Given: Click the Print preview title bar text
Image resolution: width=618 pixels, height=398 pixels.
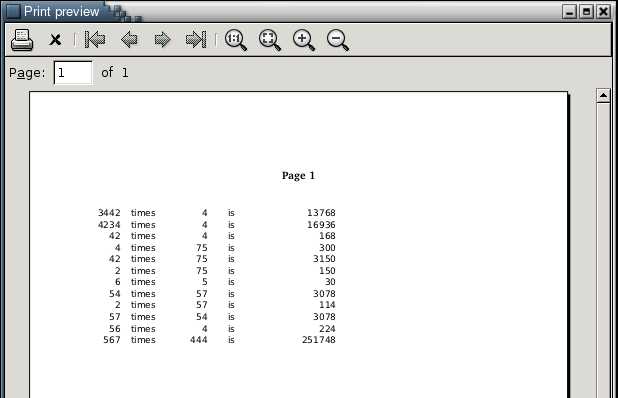Looking at the screenshot, I should (x=61, y=12).
